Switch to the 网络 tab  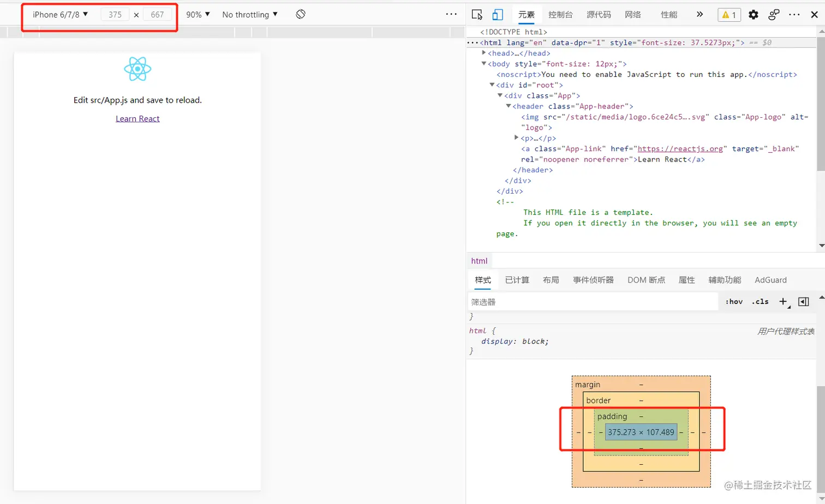[x=633, y=15]
